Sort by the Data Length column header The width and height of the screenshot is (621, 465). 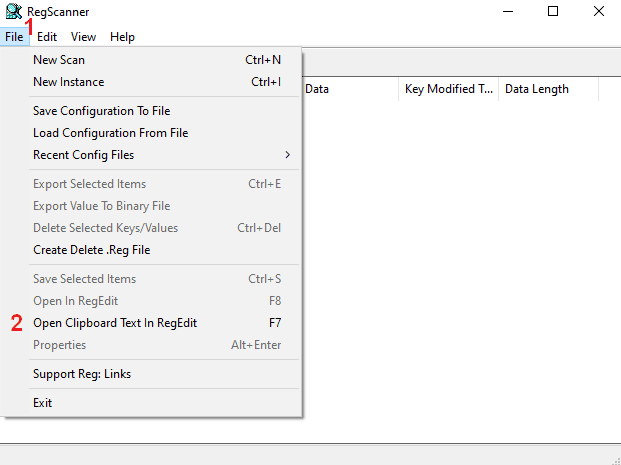[549, 89]
